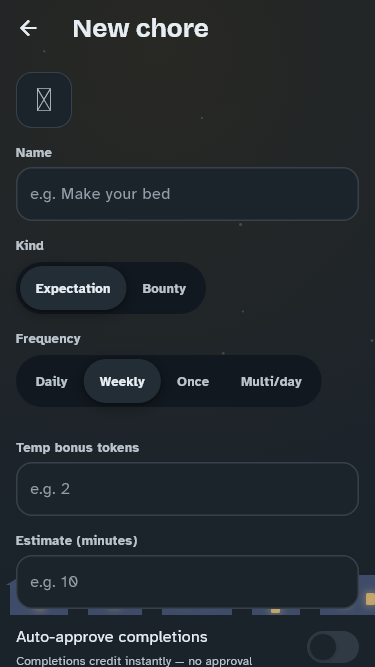The height and width of the screenshot is (667, 375).
Task: Click the New chore page title
Action: [141, 29]
